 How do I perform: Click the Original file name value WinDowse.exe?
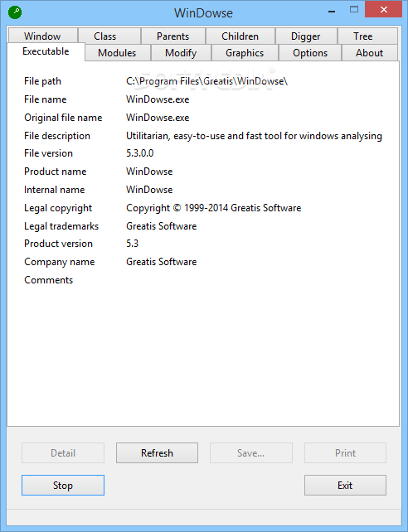click(x=158, y=118)
